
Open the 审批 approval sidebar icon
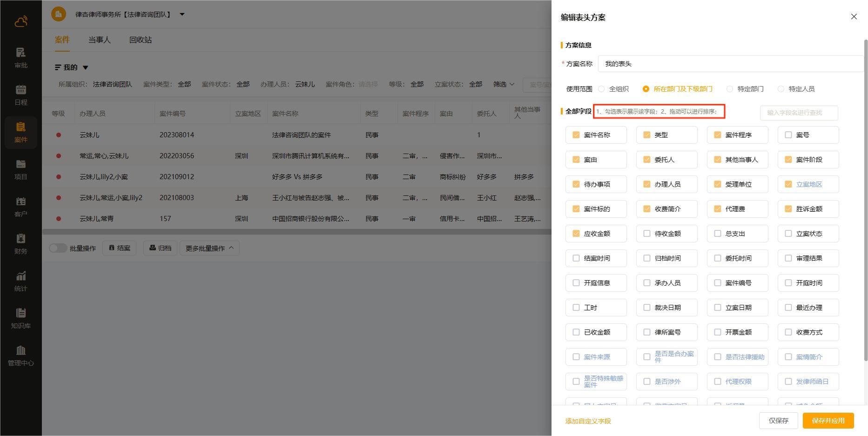[x=21, y=58]
